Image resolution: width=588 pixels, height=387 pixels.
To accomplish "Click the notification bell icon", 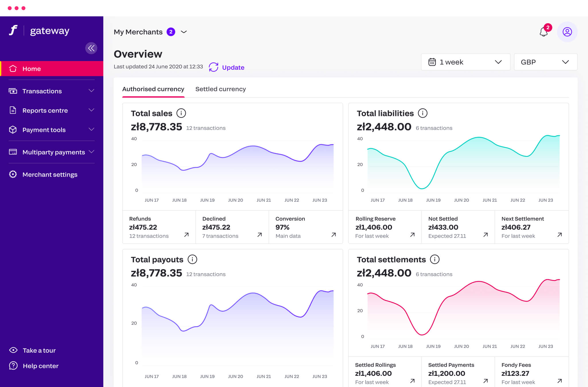I will 544,32.
